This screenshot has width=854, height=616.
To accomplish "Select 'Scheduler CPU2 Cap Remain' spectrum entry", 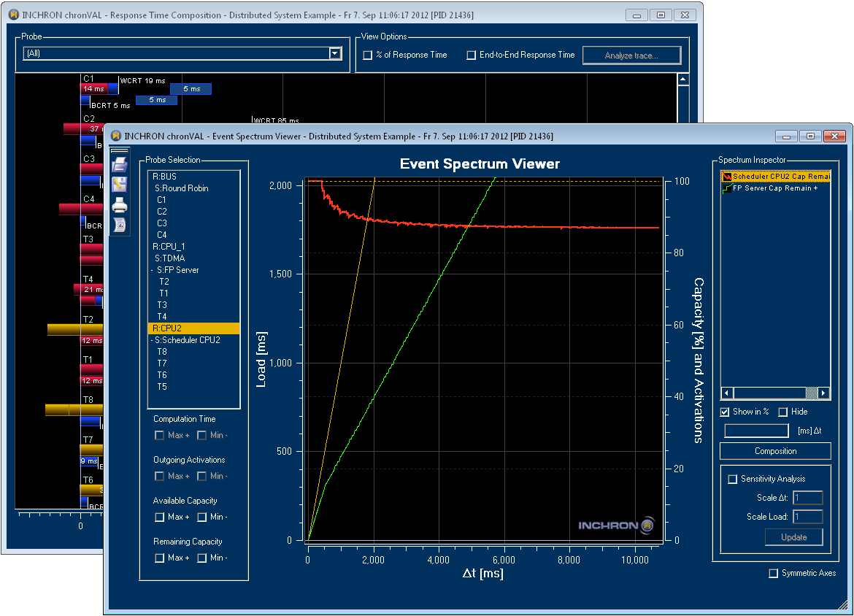I will click(x=776, y=177).
